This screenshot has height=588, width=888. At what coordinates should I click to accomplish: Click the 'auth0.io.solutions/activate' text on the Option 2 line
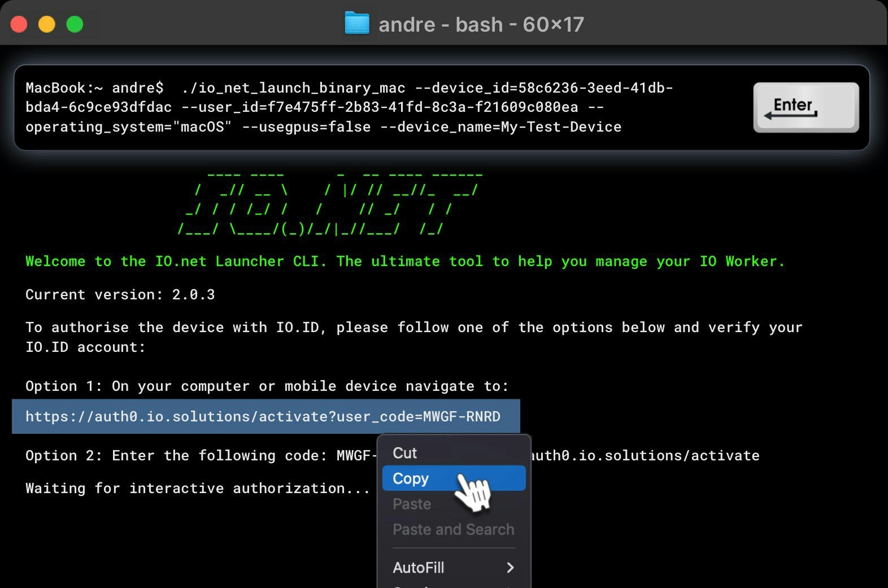tap(646, 455)
